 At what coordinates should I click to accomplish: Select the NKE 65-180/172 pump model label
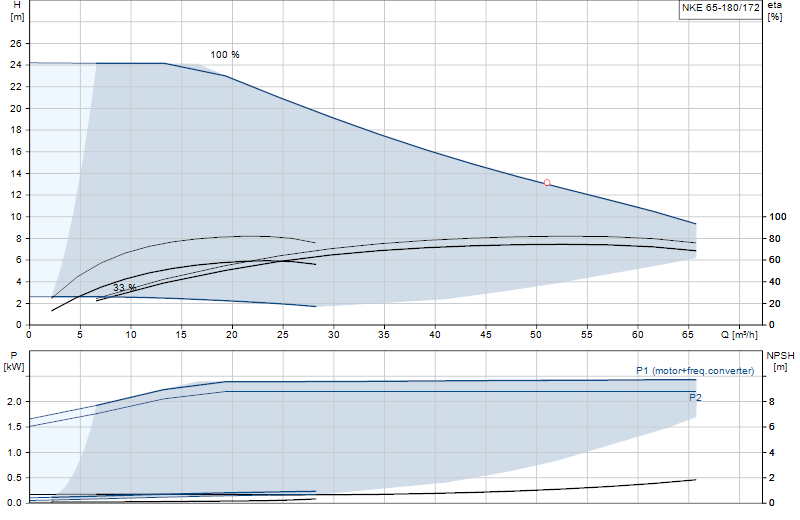pos(720,8)
